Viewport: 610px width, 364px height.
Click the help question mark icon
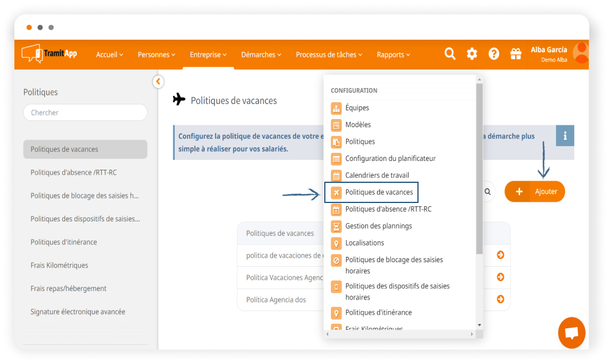click(x=494, y=54)
